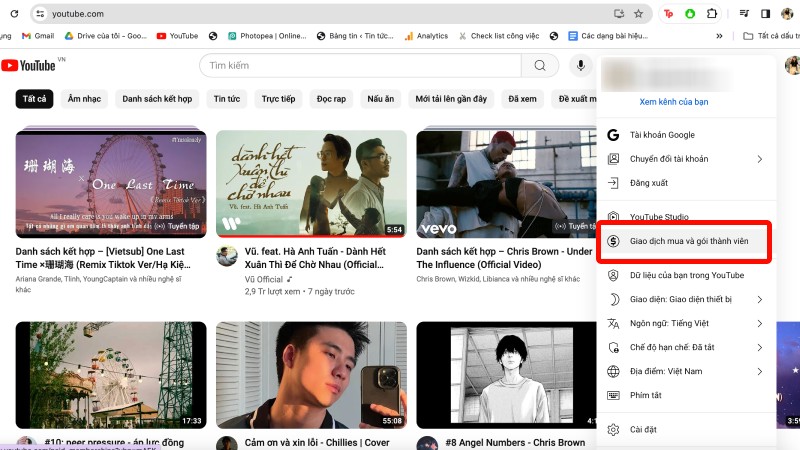Open Phím tắt keyboard shortcuts entry
Viewport: 800px width, 450px height.
[x=686, y=395]
